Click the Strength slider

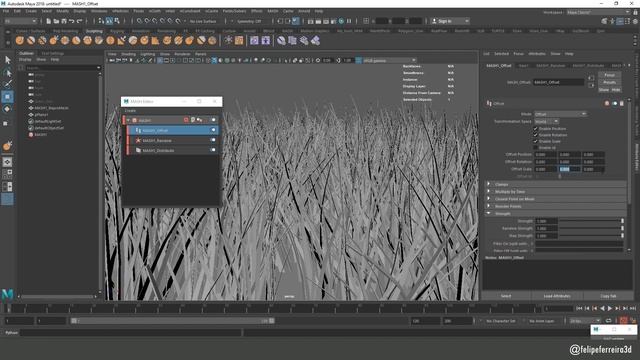591,221
